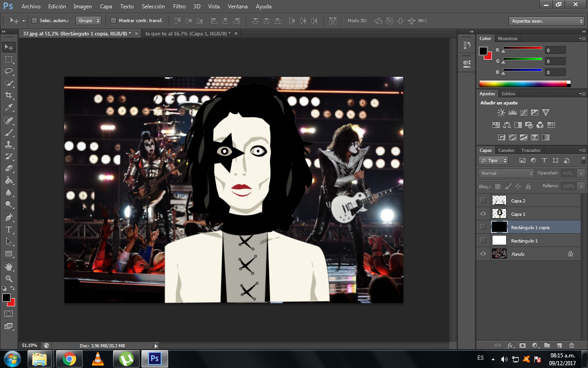Hide the Capa 1 layer
Viewport: 588px width, 368px height.
(483, 214)
